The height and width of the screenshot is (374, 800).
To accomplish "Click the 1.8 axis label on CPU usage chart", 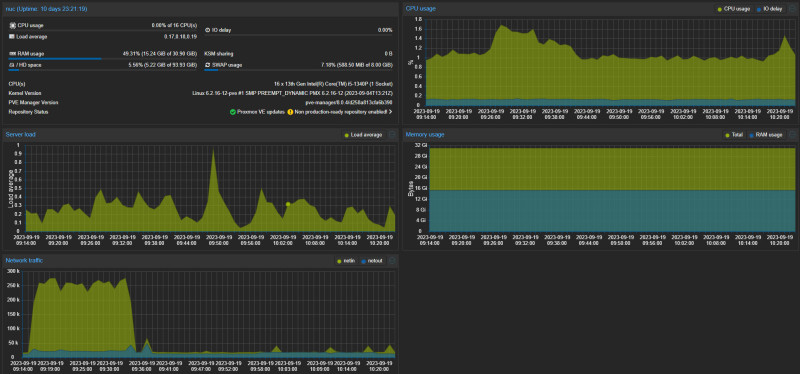I will tap(418, 19).
